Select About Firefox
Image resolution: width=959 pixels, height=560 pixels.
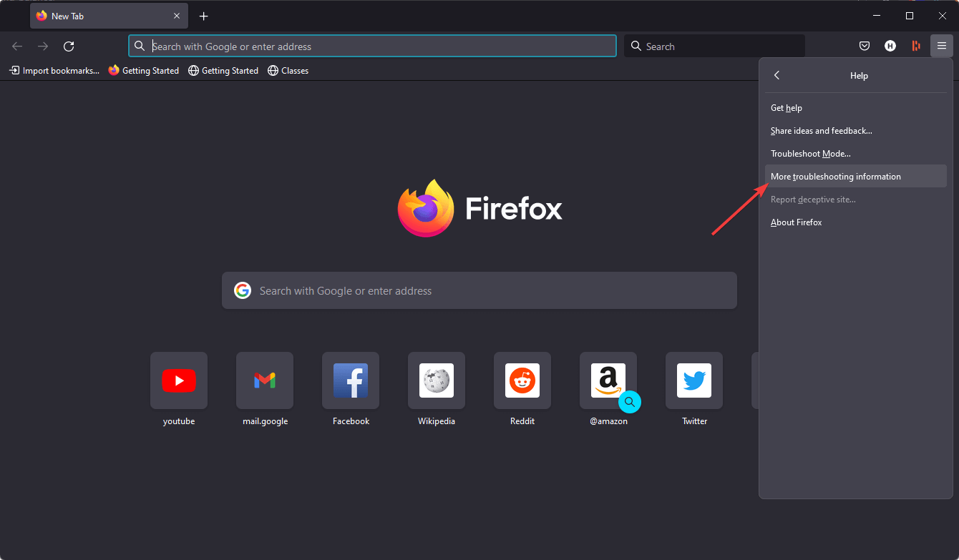(796, 222)
